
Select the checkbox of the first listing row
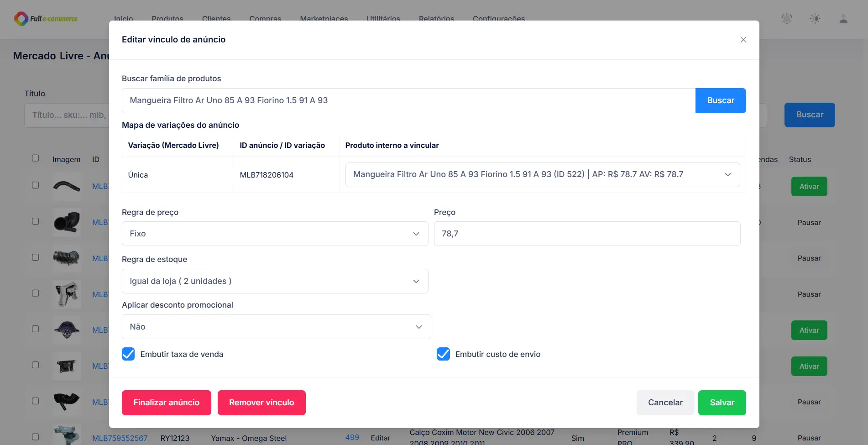coord(35,185)
